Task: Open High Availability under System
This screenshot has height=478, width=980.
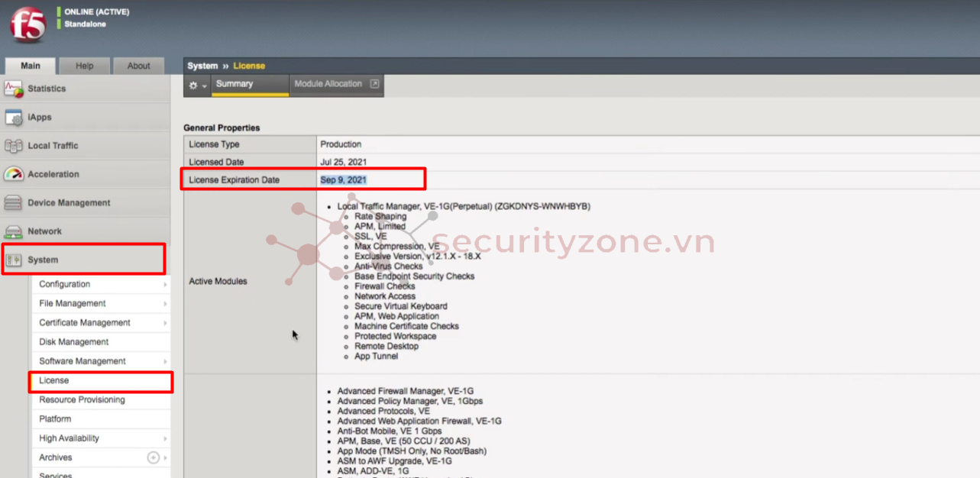Action: [x=70, y=438]
